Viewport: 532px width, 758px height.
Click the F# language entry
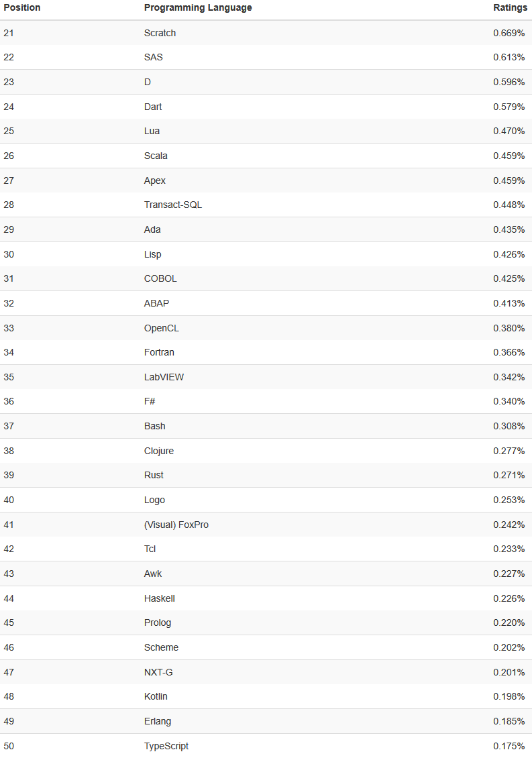[150, 401]
